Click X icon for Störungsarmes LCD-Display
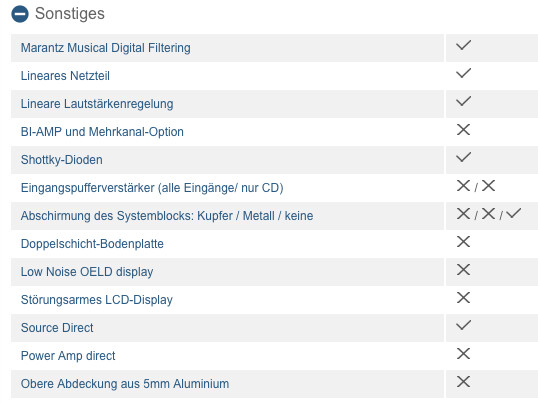Image resolution: width=538 pixels, height=404 pixels. (463, 298)
